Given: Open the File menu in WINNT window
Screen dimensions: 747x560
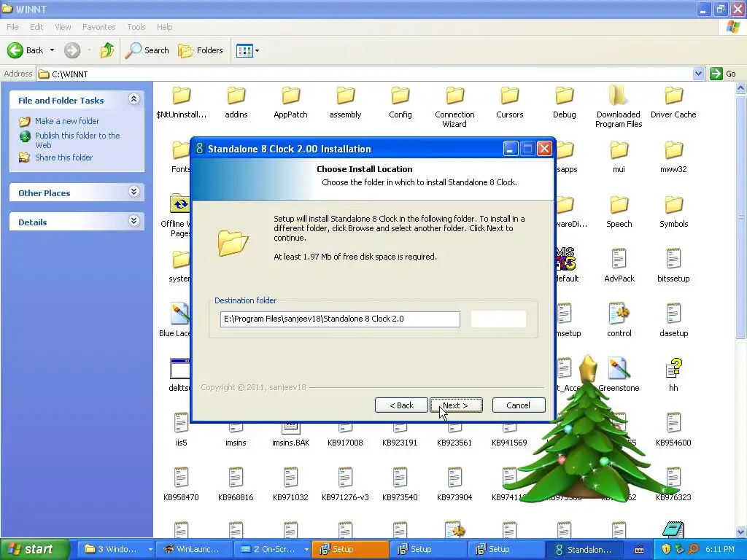Looking at the screenshot, I should (12, 27).
